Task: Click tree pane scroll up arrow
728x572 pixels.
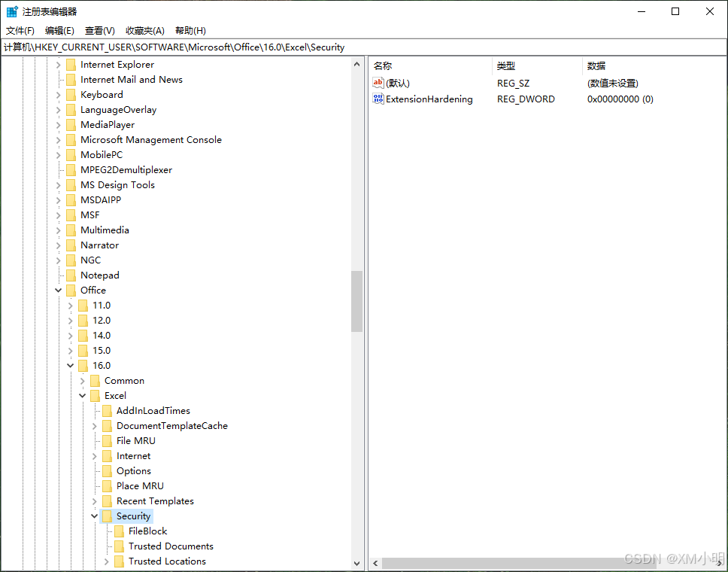Action: 356,64
